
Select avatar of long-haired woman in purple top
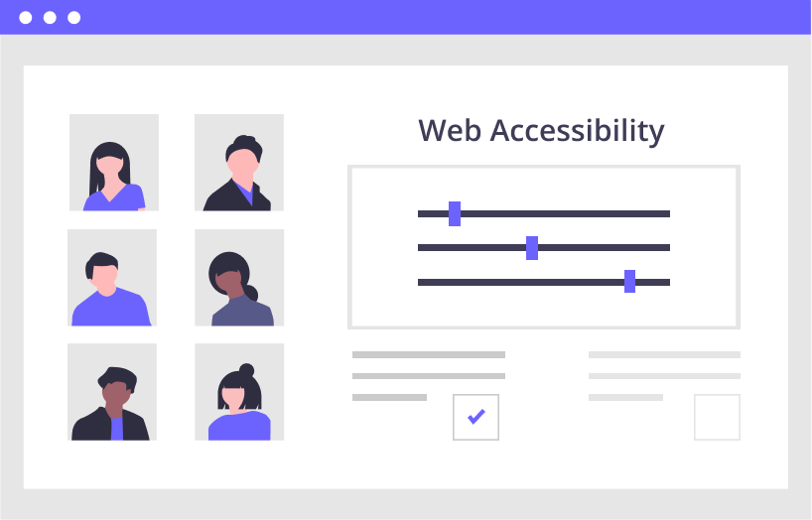pyautogui.click(x=114, y=163)
